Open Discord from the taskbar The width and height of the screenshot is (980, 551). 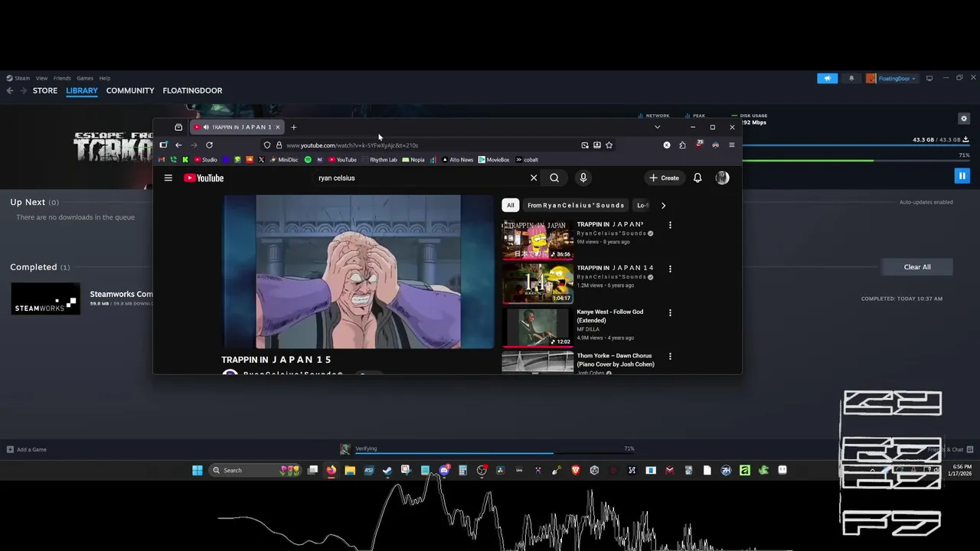(444, 470)
